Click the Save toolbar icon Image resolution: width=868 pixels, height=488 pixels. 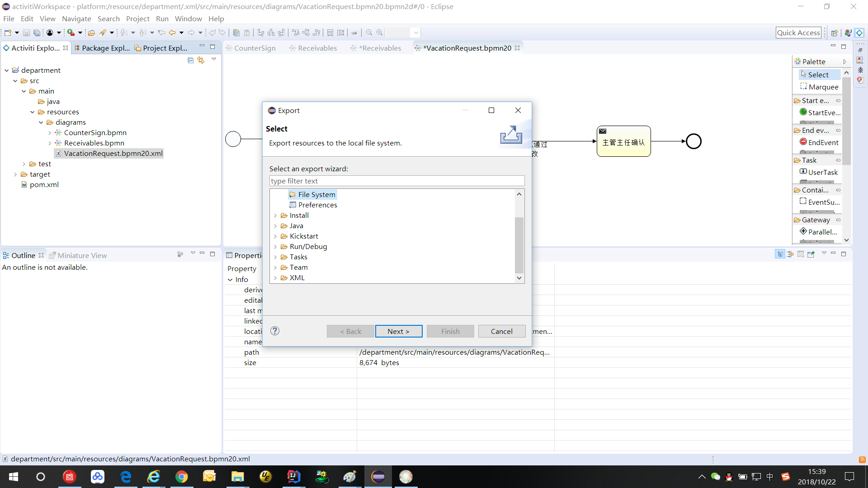coord(26,33)
